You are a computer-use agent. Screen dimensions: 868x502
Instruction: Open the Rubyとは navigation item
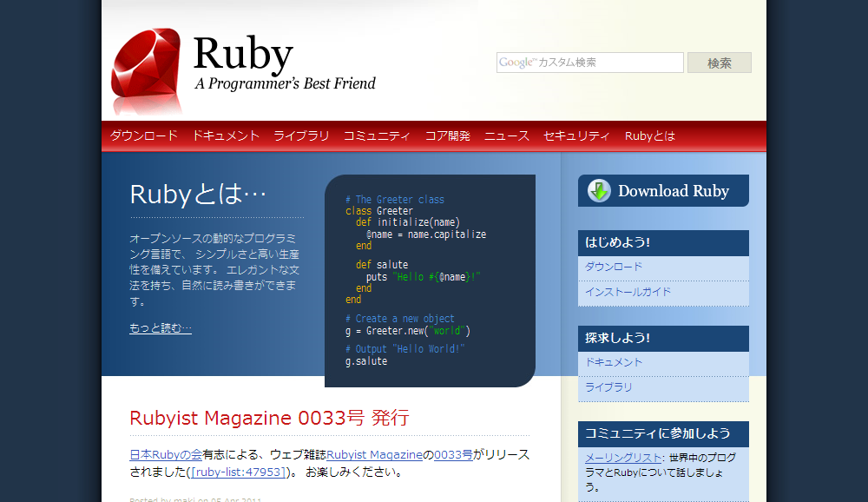649,135
